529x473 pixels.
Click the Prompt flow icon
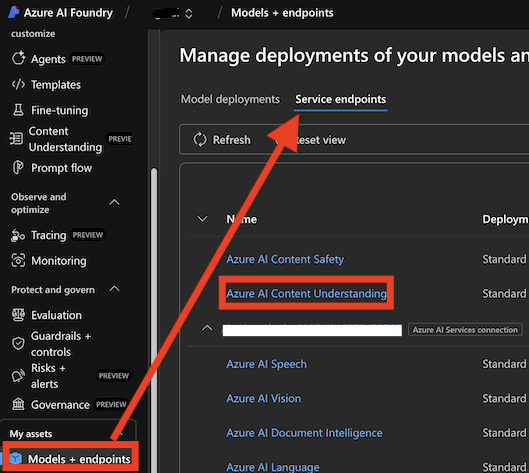click(x=18, y=168)
